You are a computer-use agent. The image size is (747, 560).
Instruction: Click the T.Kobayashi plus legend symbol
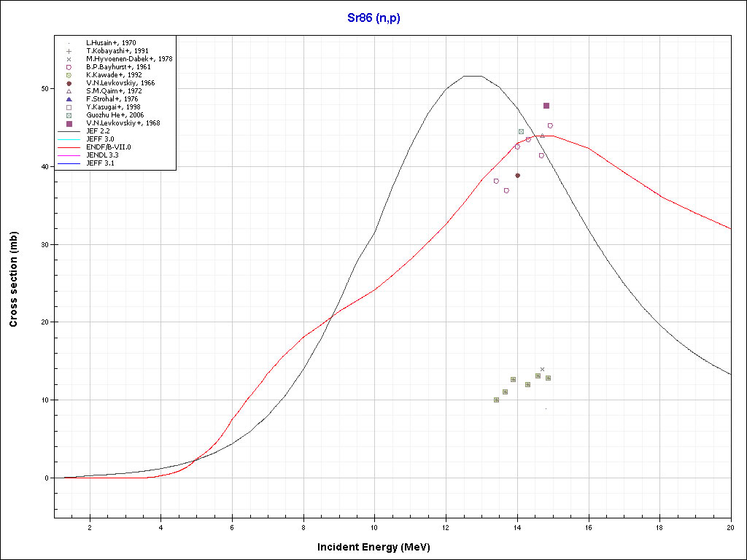click(x=69, y=51)
